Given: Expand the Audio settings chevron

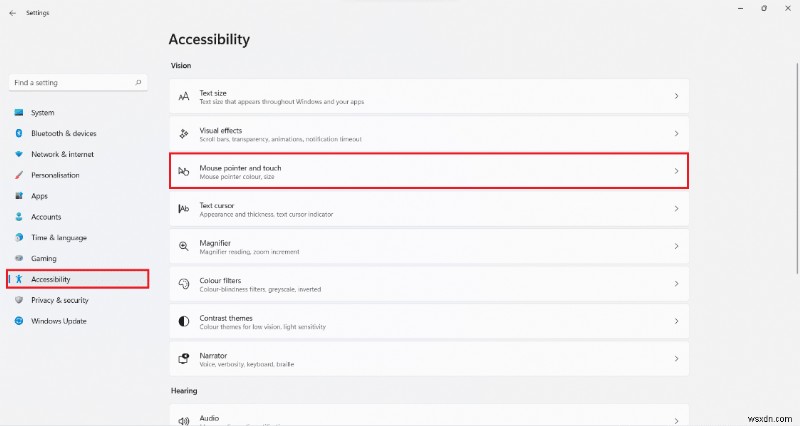Looking at the screenshot, I should click(x=676, y=421).
